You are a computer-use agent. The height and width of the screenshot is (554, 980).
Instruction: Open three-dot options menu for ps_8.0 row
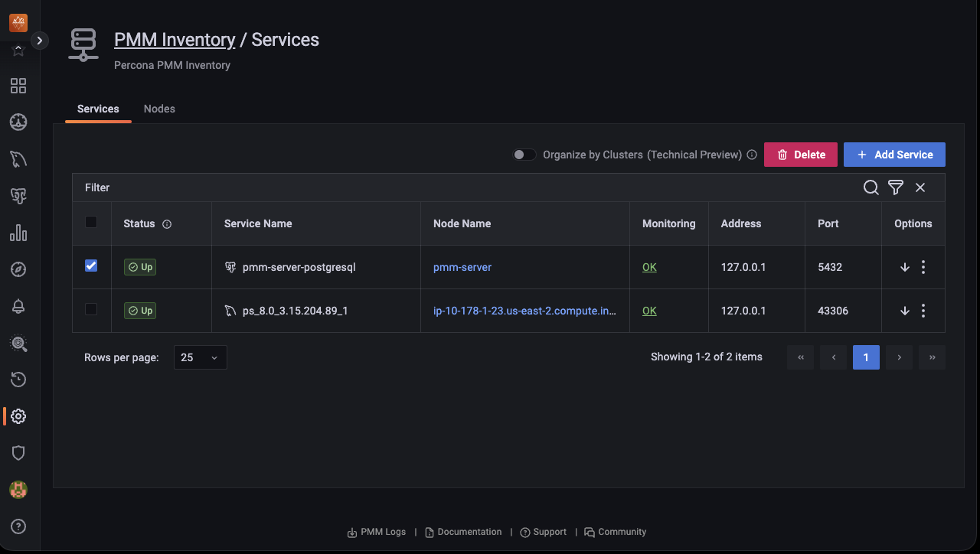[923, 311]
